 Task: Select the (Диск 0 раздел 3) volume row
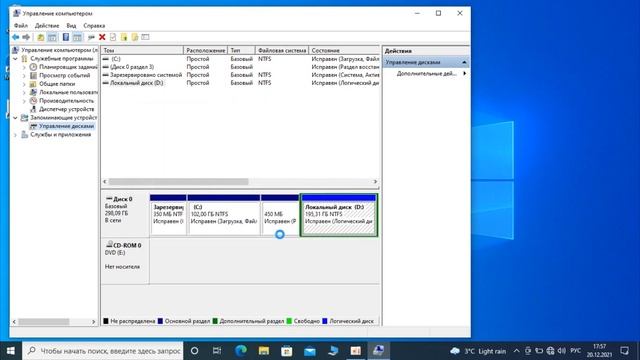pyautogui.click(x=240, y=67)
